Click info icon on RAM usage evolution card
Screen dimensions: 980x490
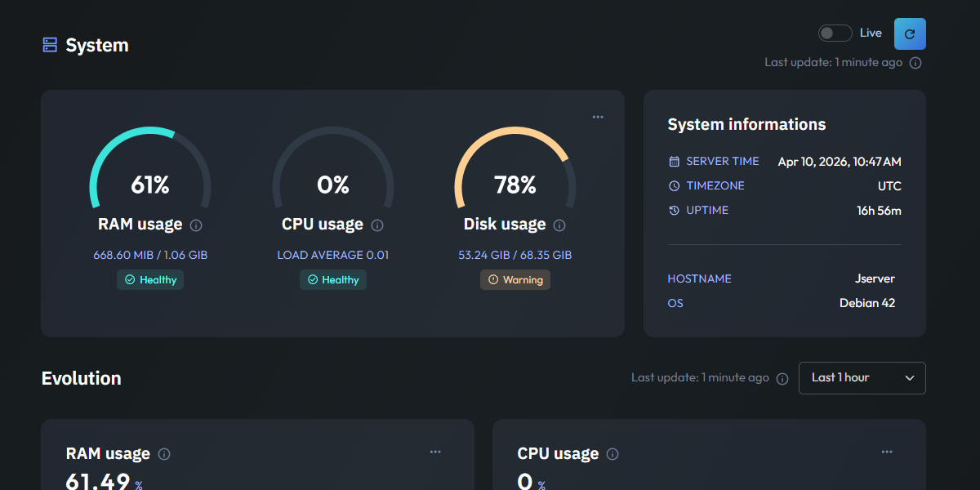click(164, 454)
